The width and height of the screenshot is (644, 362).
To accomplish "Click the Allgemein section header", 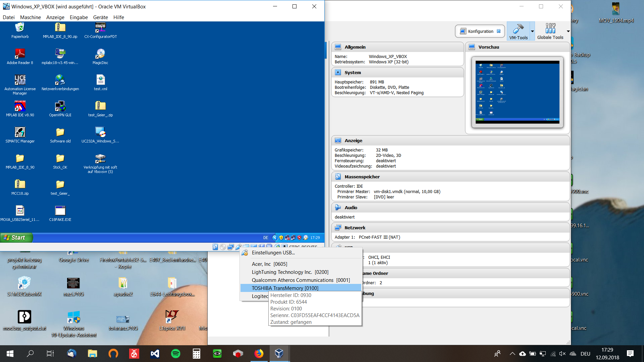I will (x=397, y=47).
